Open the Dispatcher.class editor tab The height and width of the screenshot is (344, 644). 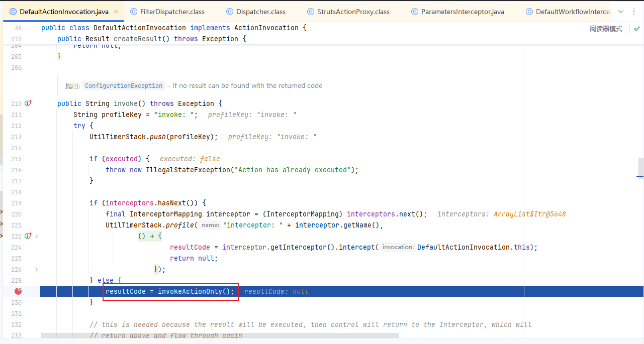pyautogui.click(x=256, y=12)
